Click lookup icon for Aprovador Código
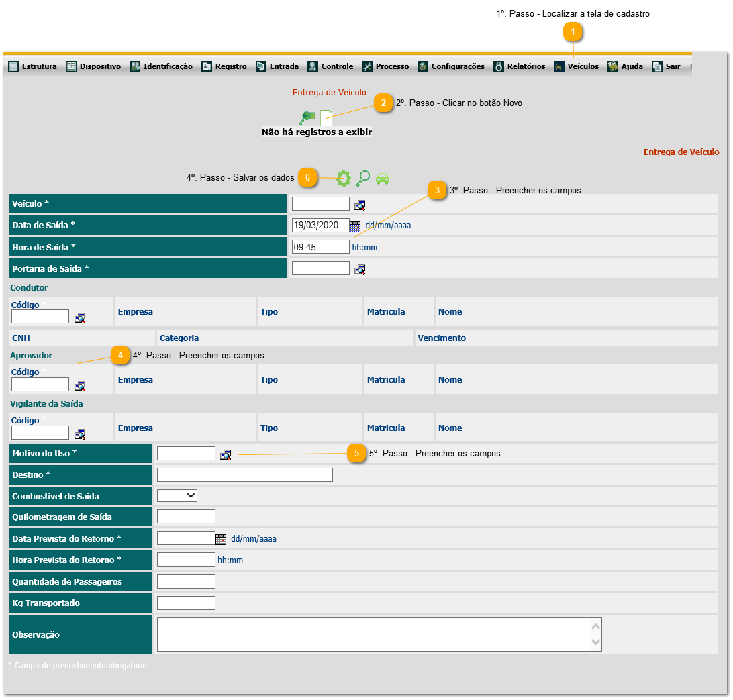The height and width of the screenshot is (700, 733). [80, 385]
